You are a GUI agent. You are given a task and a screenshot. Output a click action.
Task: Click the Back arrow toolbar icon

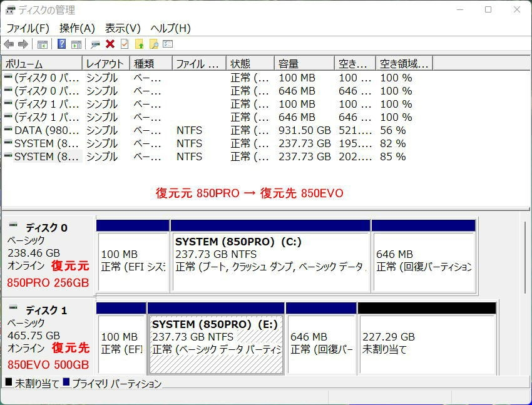(x=9, y=44)
